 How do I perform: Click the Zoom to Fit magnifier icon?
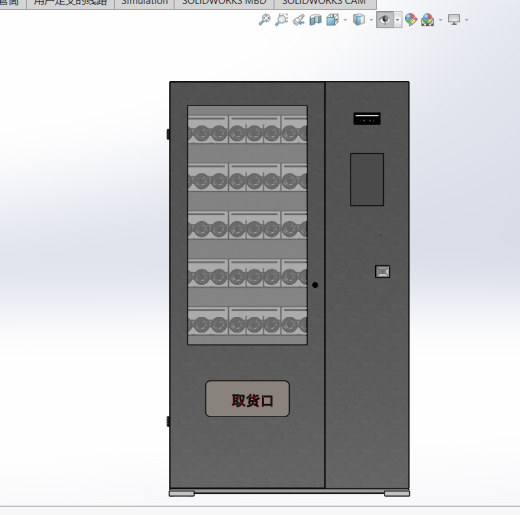[x=265, y=20]
